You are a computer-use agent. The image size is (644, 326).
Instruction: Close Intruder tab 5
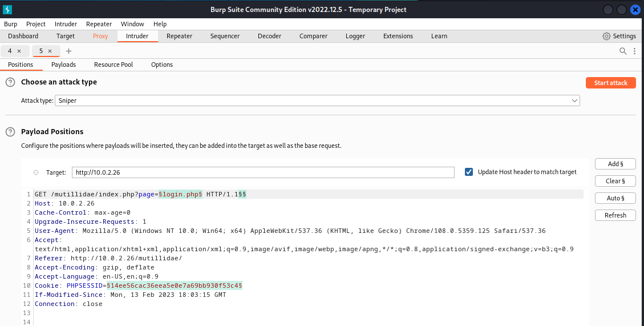50,51
